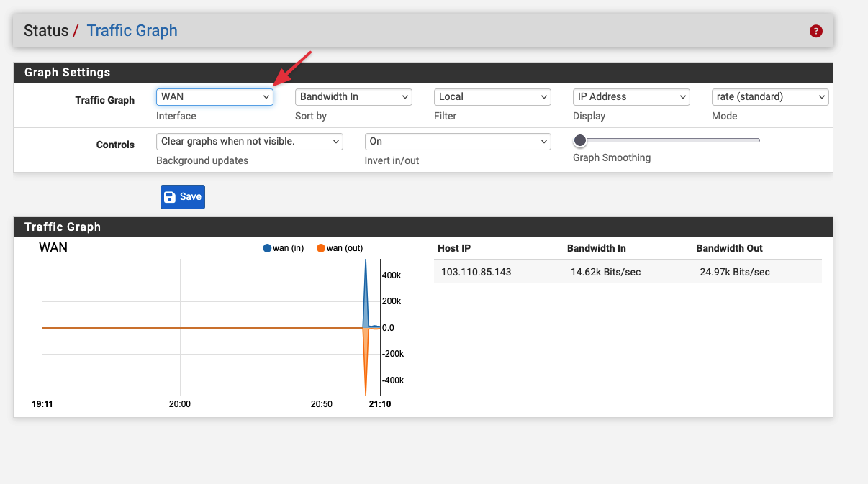
Task: Open the Background updates dropdown
Action: (249, 142)
